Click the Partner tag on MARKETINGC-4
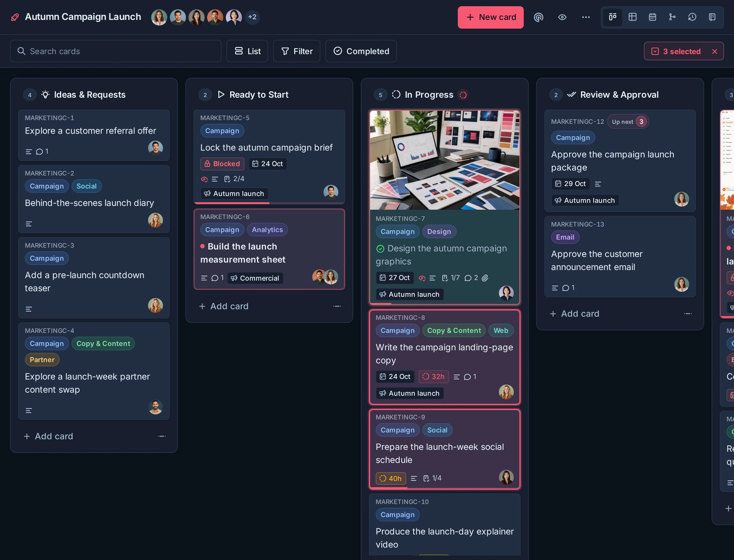Viewport: 734px width, 560px height. click(x=42, y=360)
